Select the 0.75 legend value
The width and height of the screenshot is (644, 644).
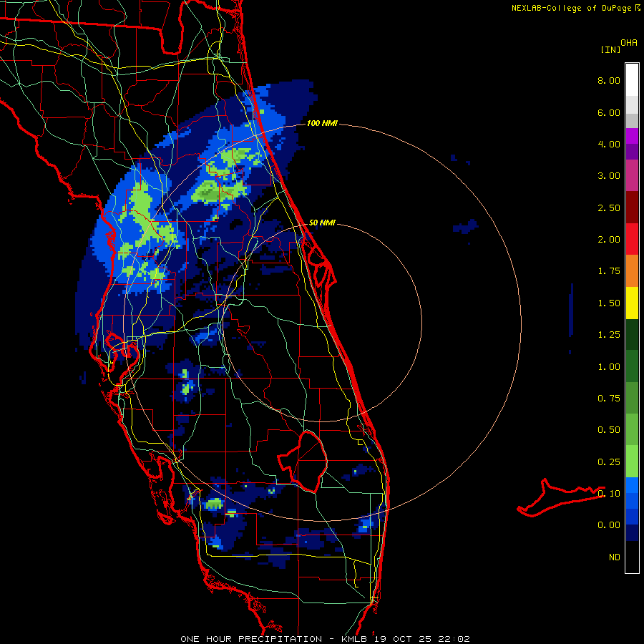pos(609,399)
